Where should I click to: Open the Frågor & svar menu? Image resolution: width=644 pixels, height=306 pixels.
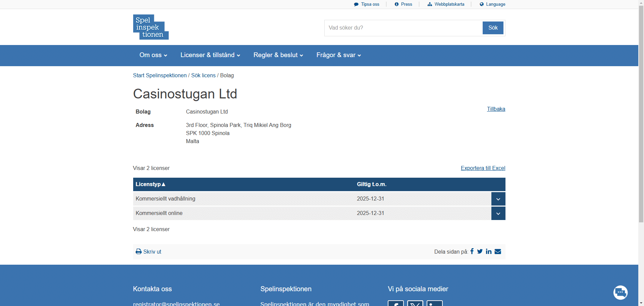(x=339, y=55)
